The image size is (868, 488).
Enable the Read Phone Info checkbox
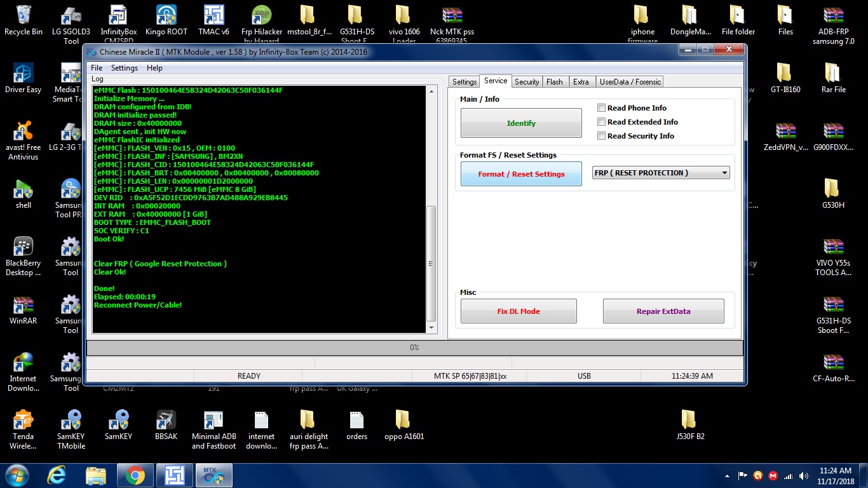[601, 108]
